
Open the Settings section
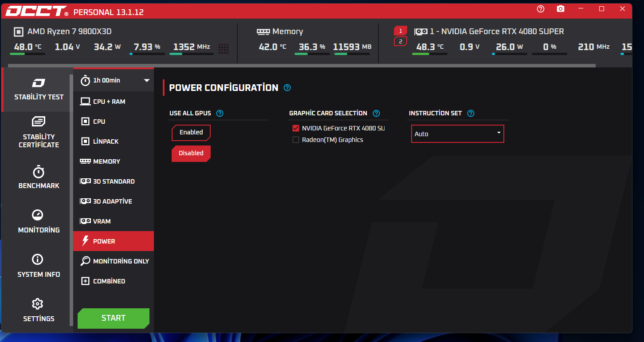click(39, 311)
